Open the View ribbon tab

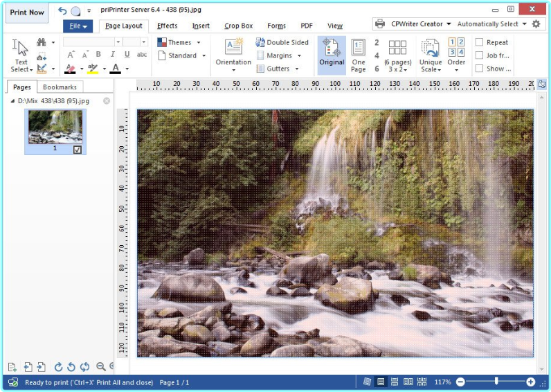[335, 26]
